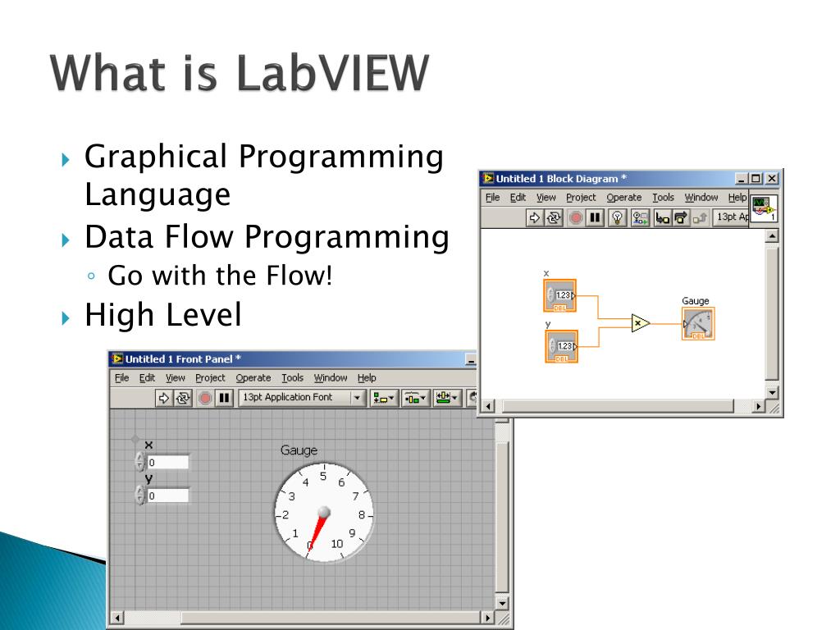Close the Block Diagram window
Screen dimensions: 840x630
point(771,179)
